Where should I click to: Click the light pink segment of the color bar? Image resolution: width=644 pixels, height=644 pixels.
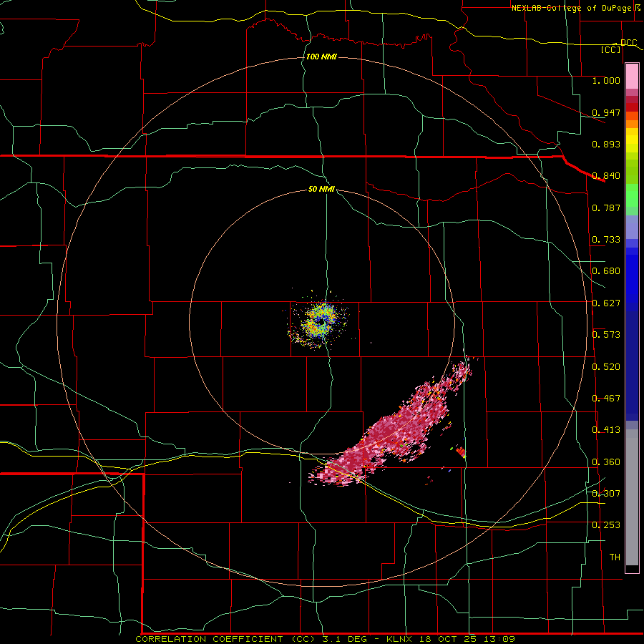pos(632,77)
